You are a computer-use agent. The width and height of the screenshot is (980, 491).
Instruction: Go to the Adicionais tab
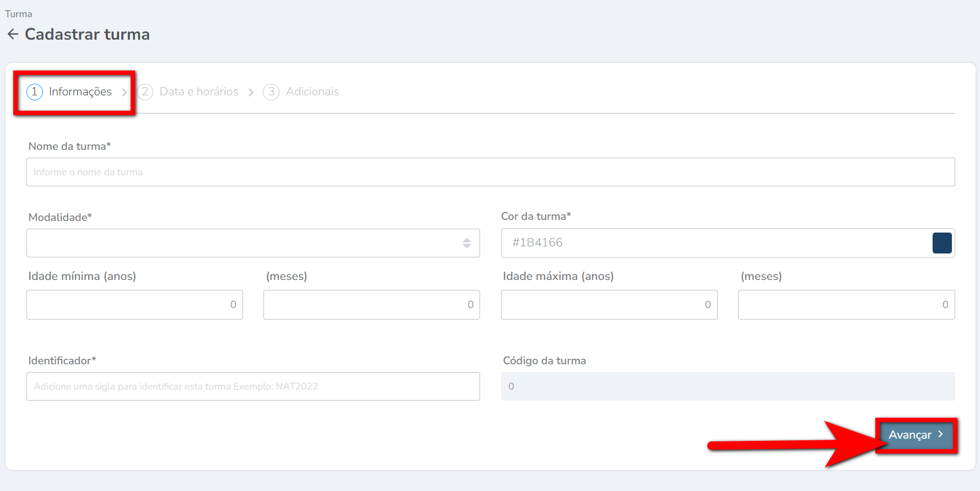pos(312,91)
